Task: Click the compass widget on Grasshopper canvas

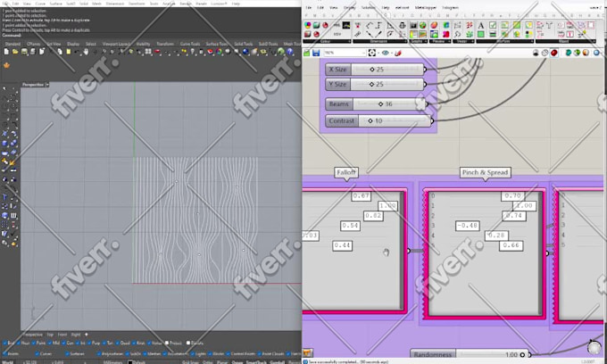Action: (x=594, y=347)
